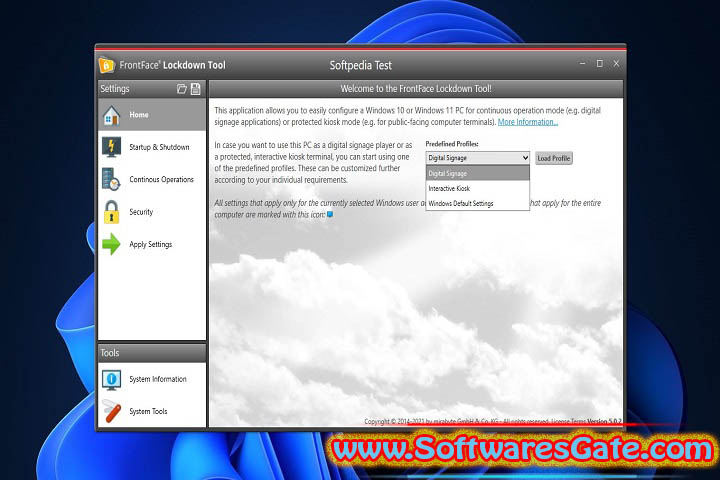The image size is (720, 480).
Task: Select the Interactive Kiosk profile option
Action: [x=478, y=188]
